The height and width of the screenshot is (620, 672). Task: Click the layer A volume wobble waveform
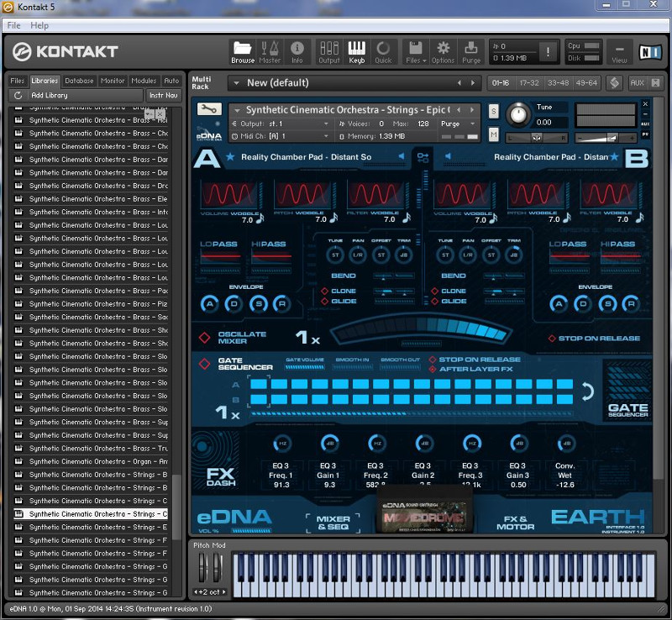(x=229, y=195)
